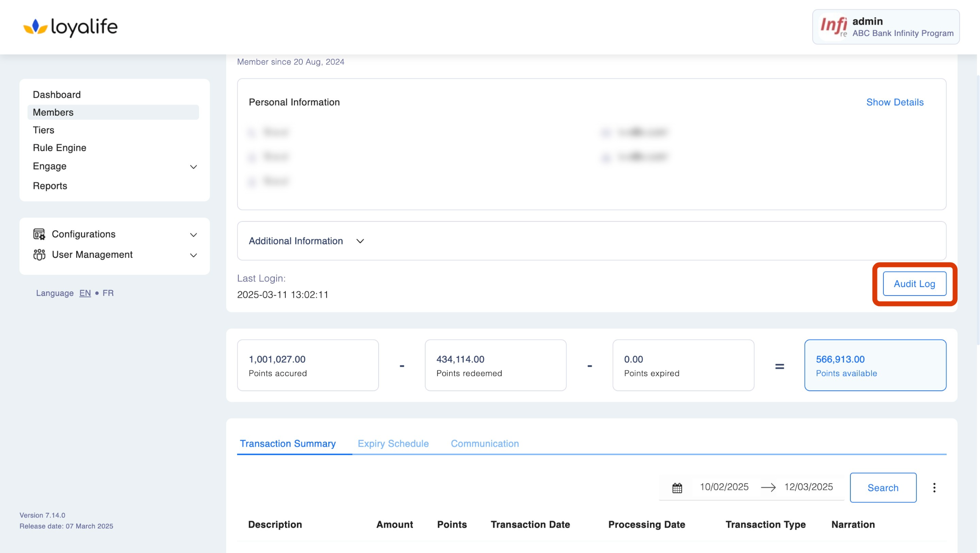Click the User Management people icon

tap(39, 254)
